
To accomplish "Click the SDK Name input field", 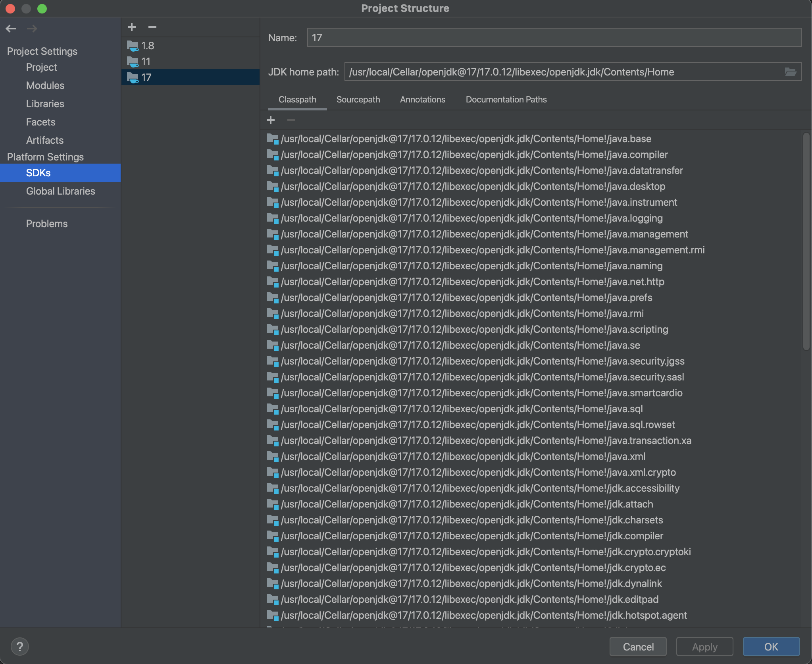I will pyautogui.click(x=554, y=38).
